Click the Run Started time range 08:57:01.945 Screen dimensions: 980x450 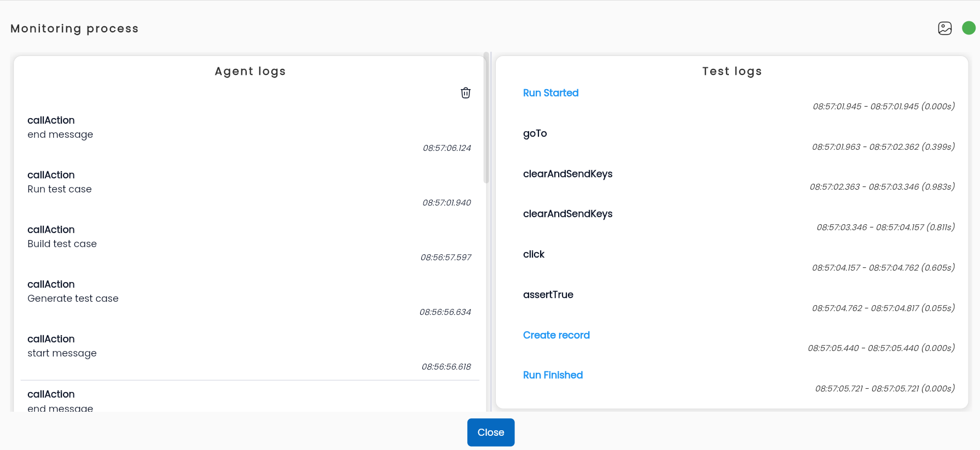point(884,107)
